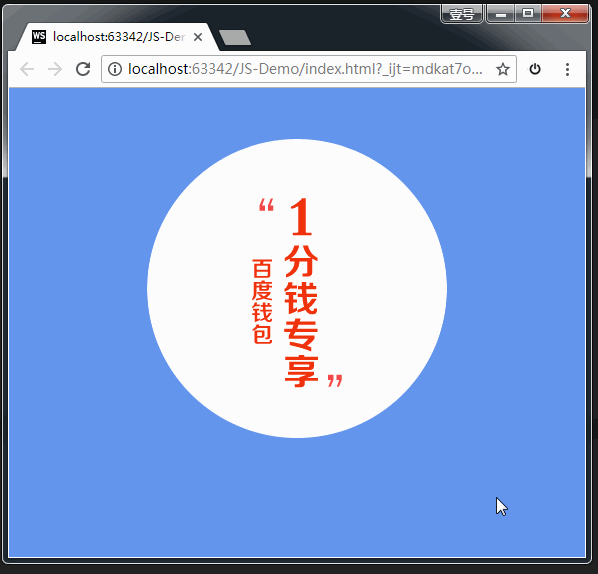Close the browser window
The image size is (598, 574).
coord(565,14)
